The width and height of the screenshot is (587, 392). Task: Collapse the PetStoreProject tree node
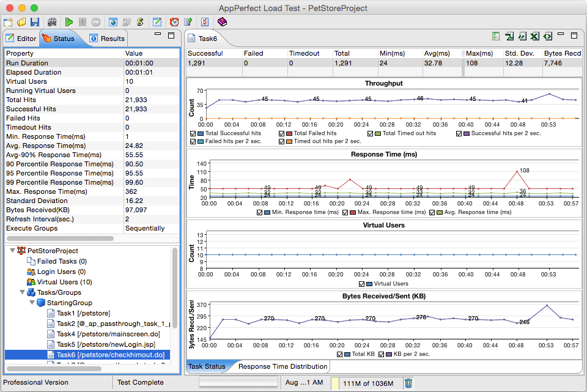click(x=13, y=251)
